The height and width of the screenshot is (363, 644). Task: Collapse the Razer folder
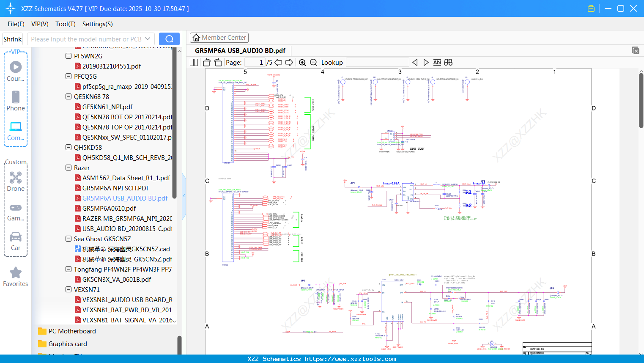69,168
